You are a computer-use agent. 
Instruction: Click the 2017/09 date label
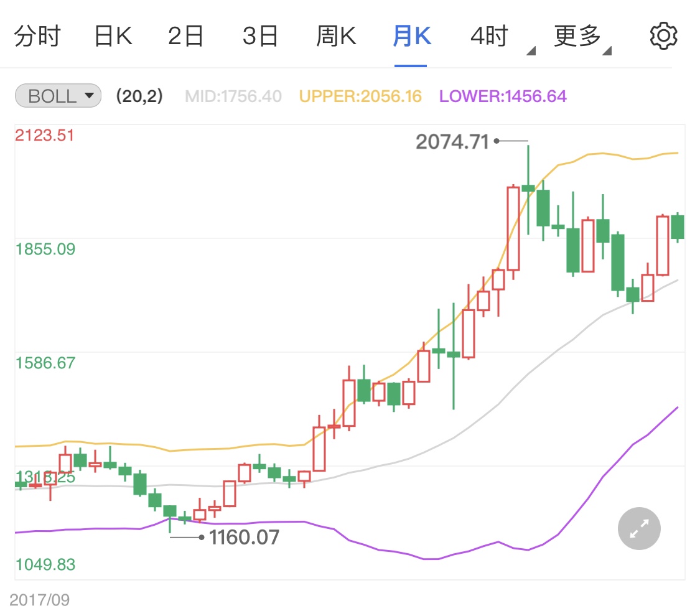coord(40,600)
